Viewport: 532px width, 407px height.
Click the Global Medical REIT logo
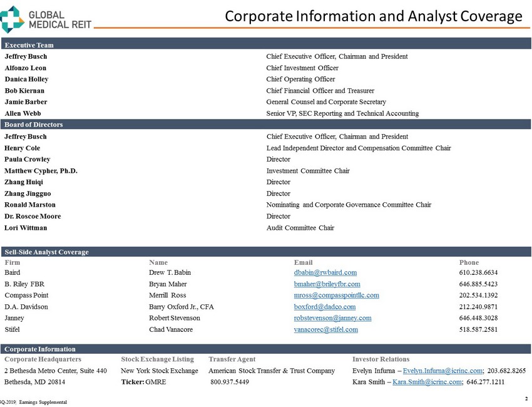(x=46, y=19)
